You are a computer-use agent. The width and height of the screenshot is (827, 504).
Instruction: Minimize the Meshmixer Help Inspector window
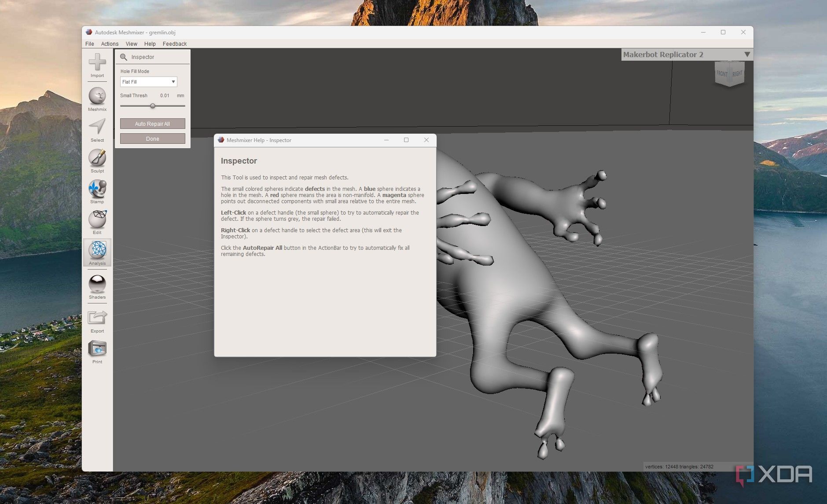coord(386,140)
